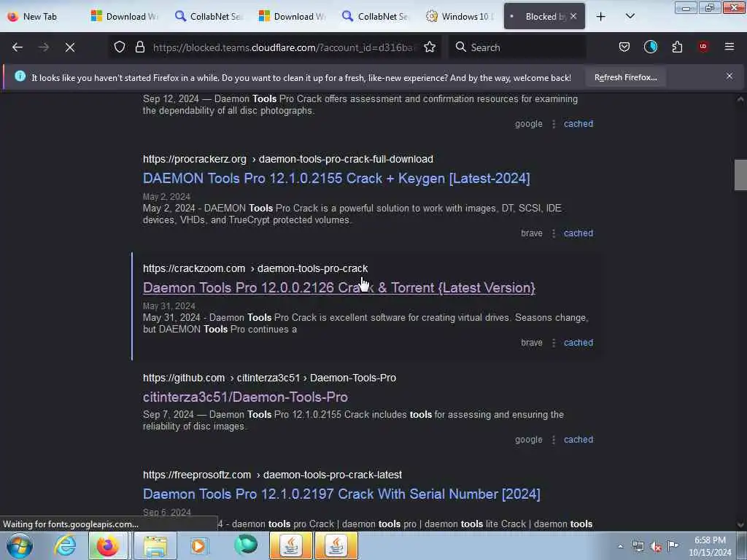Image resolution: width=747 pixels, height=560 pixels.
Task: View site security padlock info
Action: [139, 47]
